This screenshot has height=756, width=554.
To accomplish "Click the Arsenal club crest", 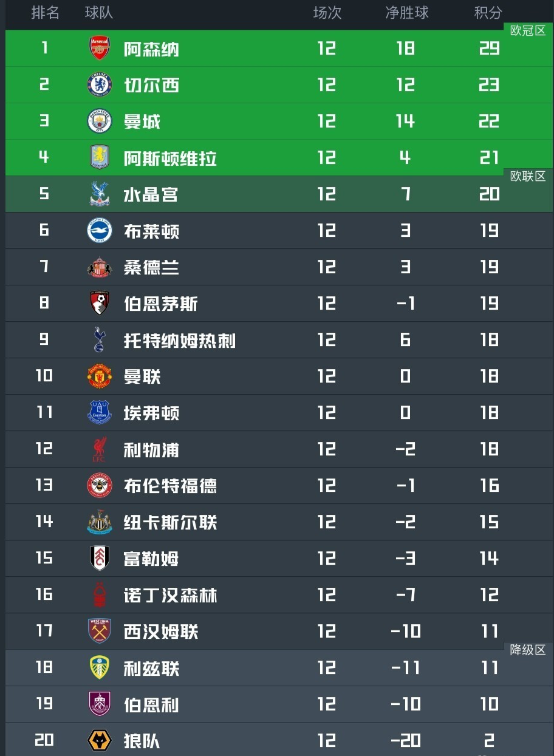I will [100, 49].
